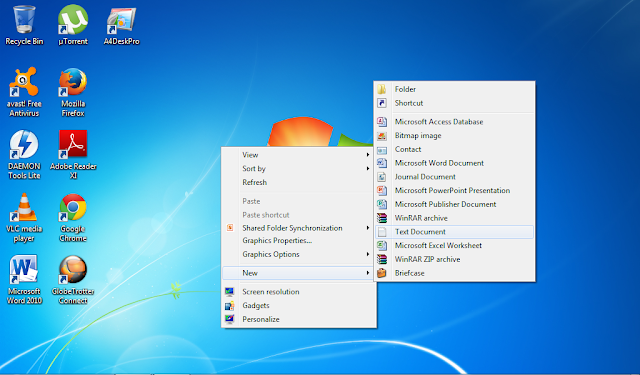Click the Excel Worksheet icon

(x=382, y=245)
